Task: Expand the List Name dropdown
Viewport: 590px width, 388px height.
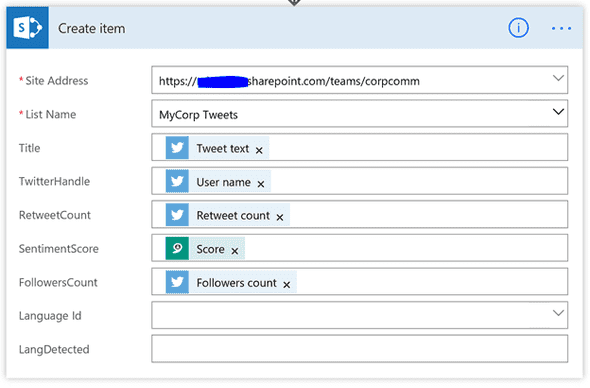Action: point(558,112)
